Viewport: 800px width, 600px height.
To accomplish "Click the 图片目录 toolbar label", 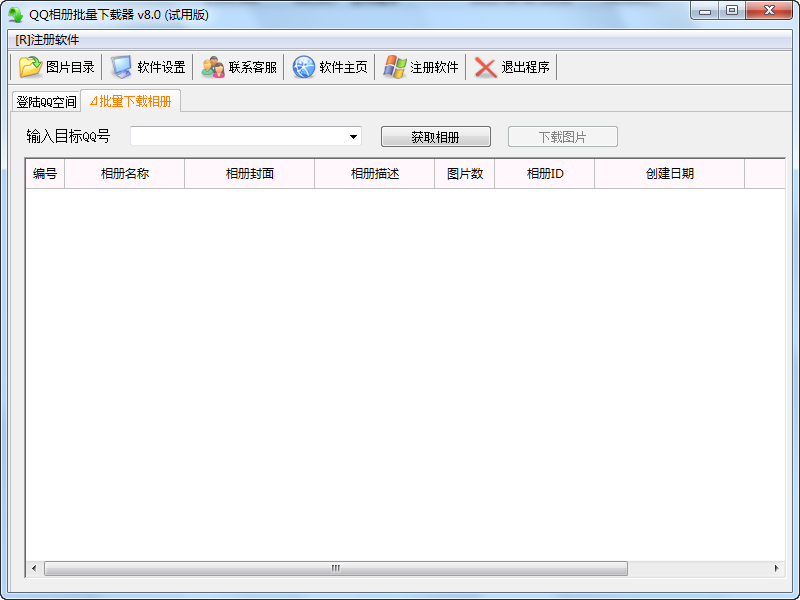I will (70, 67).
